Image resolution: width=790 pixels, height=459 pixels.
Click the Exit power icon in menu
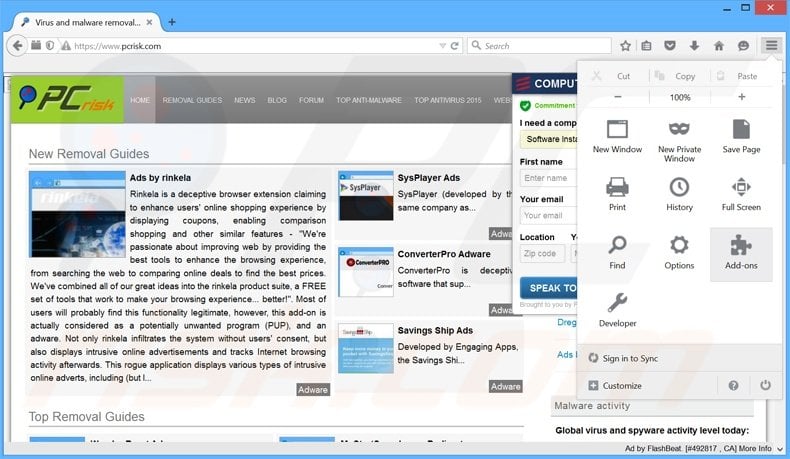[x=765, y=385]
